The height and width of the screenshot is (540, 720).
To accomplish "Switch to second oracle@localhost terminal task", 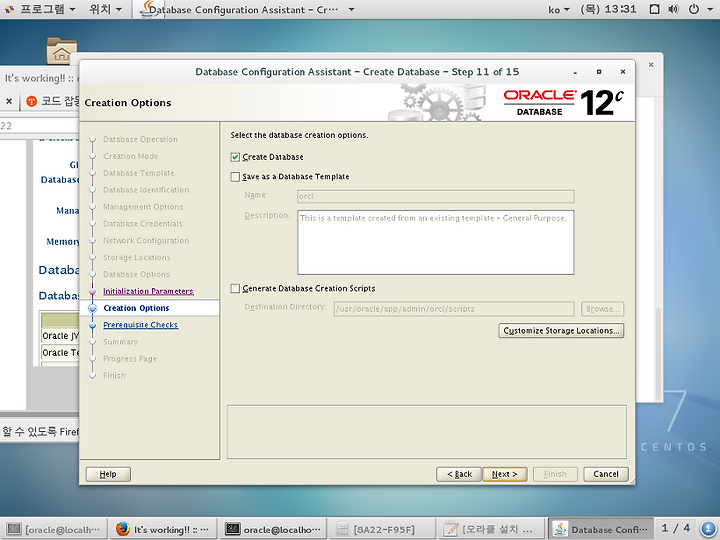I will [273, 529].
